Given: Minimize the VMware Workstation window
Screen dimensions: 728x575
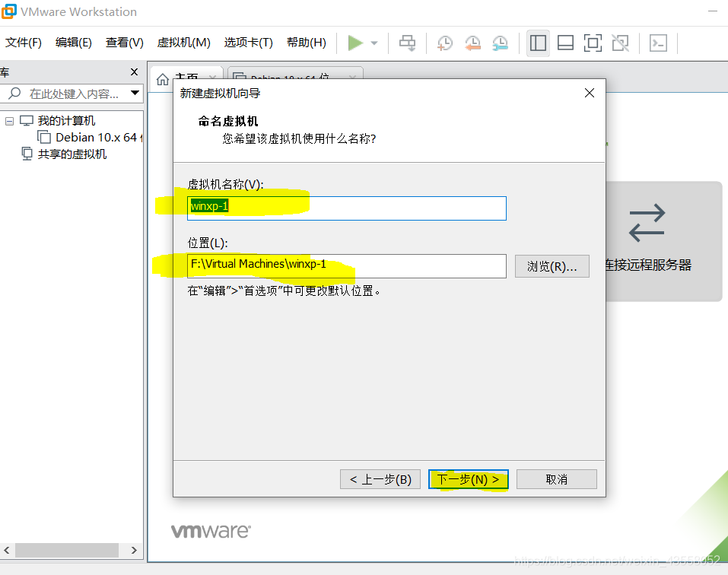Looking at the screenshot, I should tap(713, 11).
